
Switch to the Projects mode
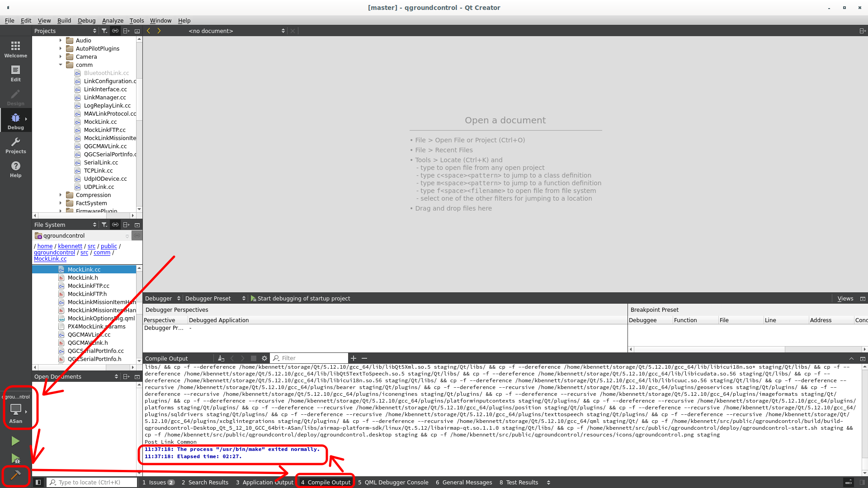pos(15,145)
